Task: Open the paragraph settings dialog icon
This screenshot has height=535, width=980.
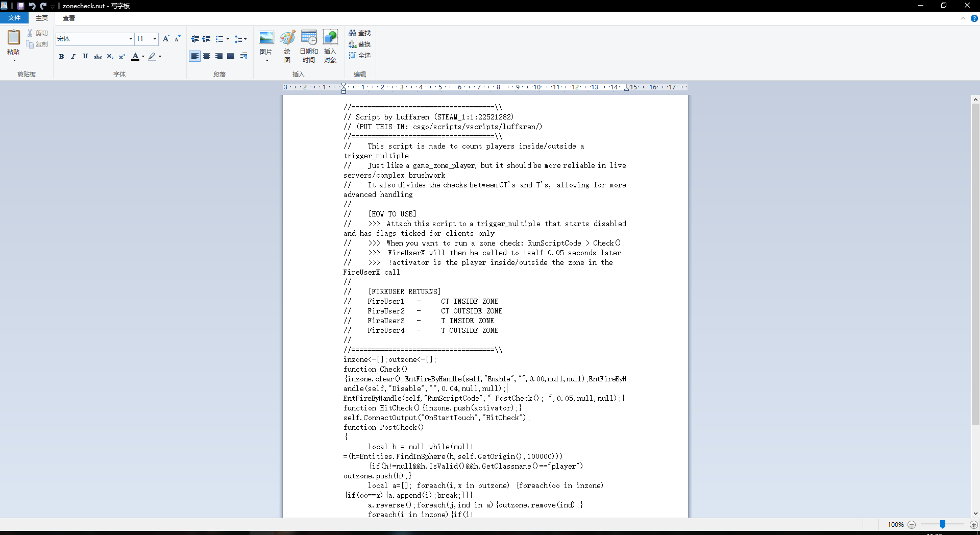Action: [243, 56]
